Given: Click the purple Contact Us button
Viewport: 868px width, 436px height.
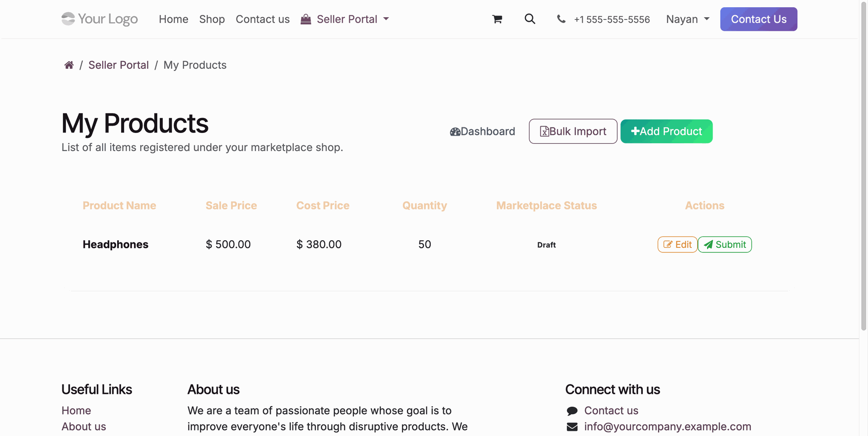Looking at the screenshot, I should (x=759, y=19).
